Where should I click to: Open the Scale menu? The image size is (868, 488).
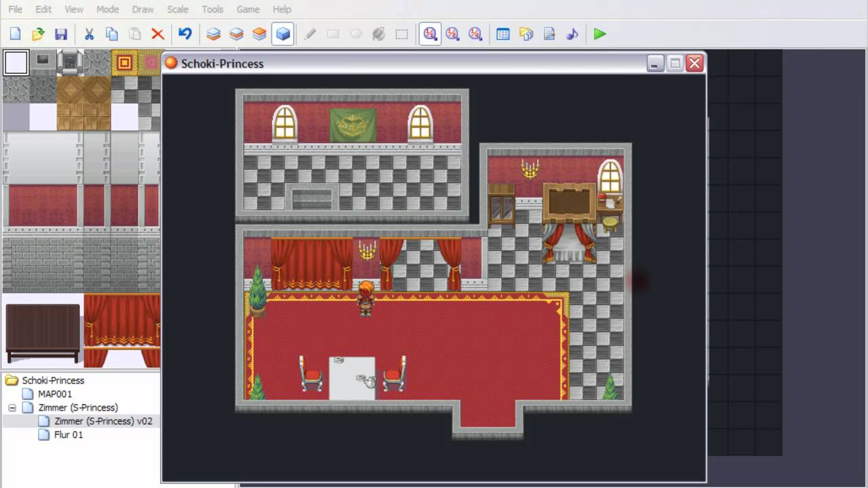click(x=178, y=9)
